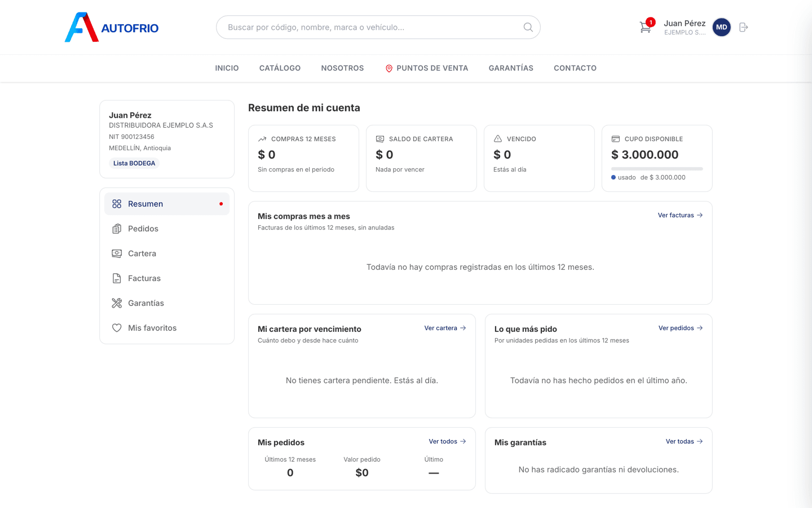Click the trend icon on Compras 12 meses
Screen dimensions: 812x508
(262, 139)
